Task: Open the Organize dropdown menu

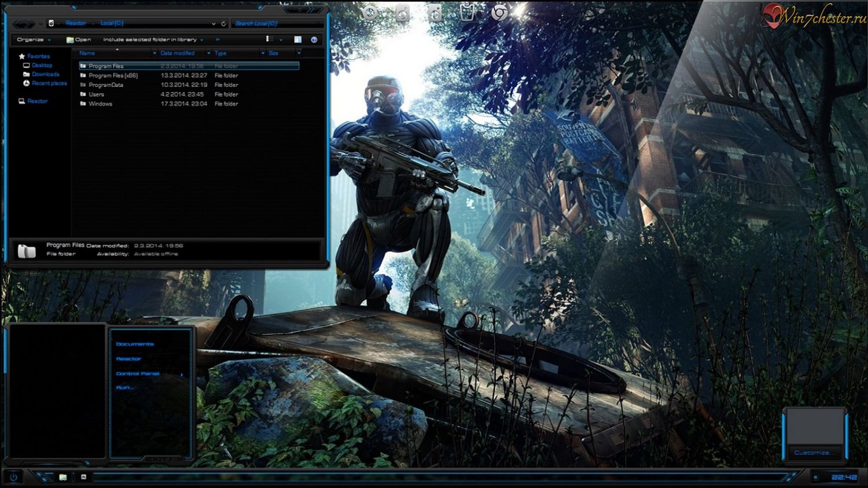Action: [34, 40]
